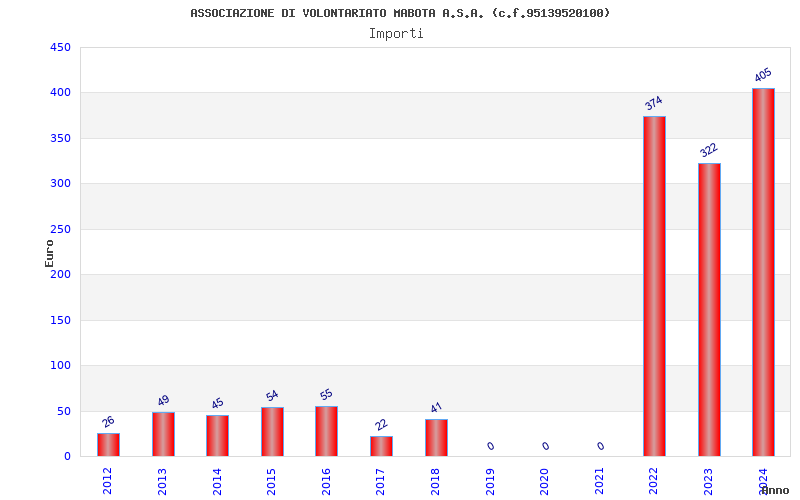Click the 2021 x-axis year label

(599, 481)
